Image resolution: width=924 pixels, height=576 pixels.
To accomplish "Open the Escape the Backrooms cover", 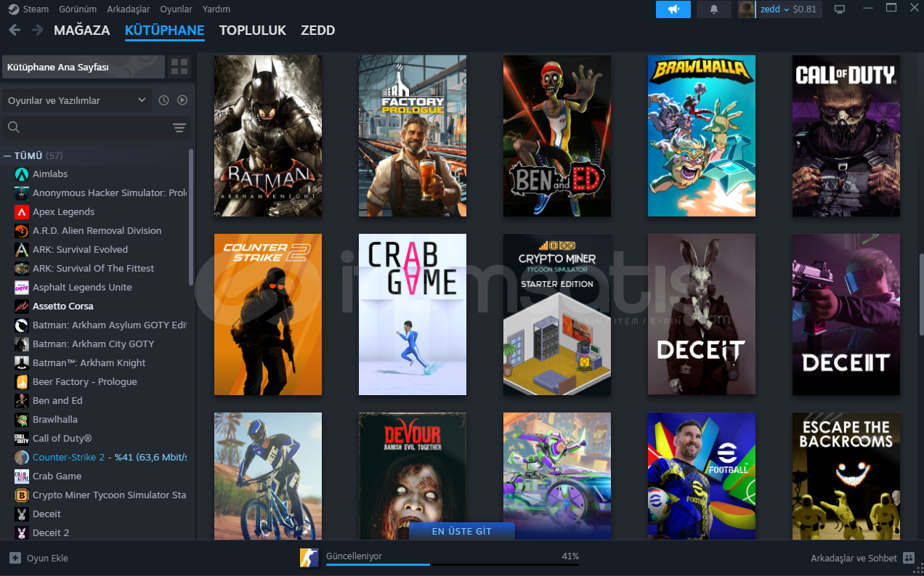I will (x=846, y=476).
